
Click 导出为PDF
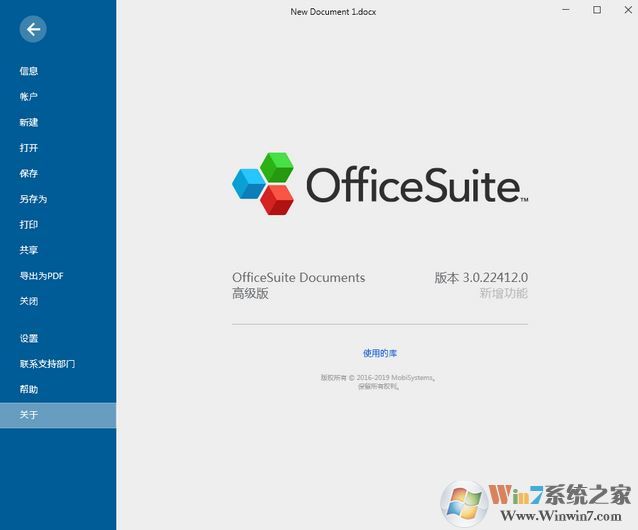click(x=42, y=276)
